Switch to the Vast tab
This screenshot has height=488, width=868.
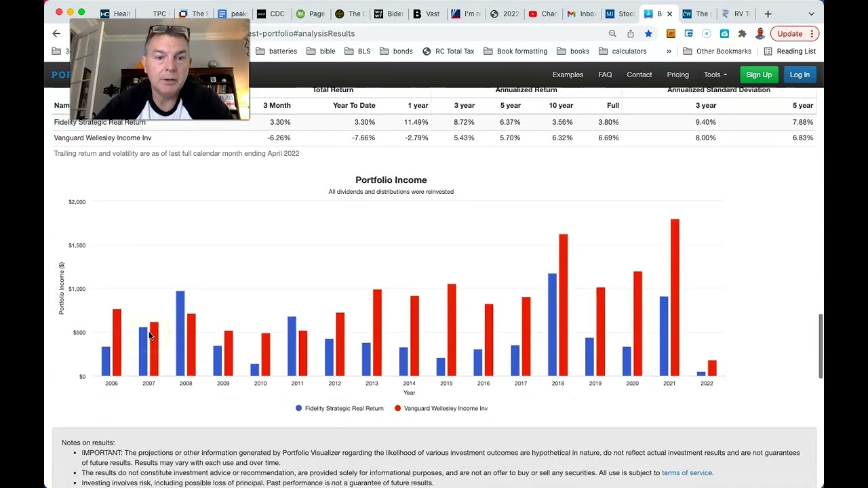(x=427, y=14)
